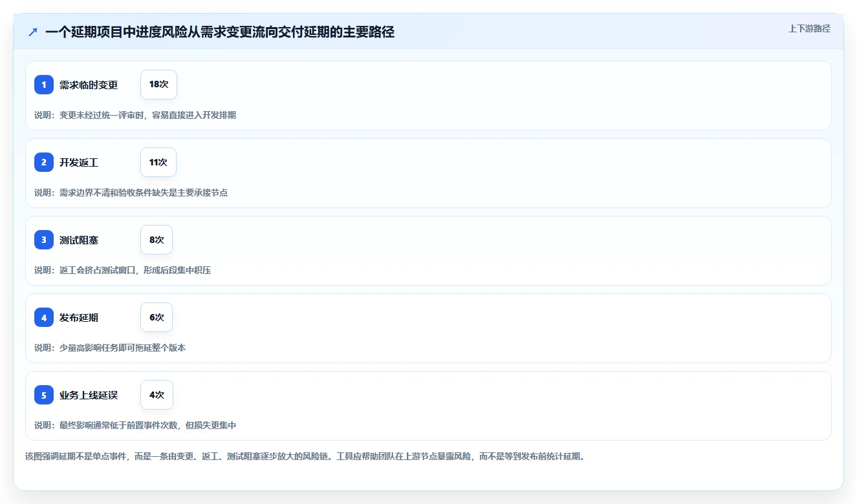Click the 18次 count chip
The height and width of the screenshot is (504, 857).
tap(158, 85)
